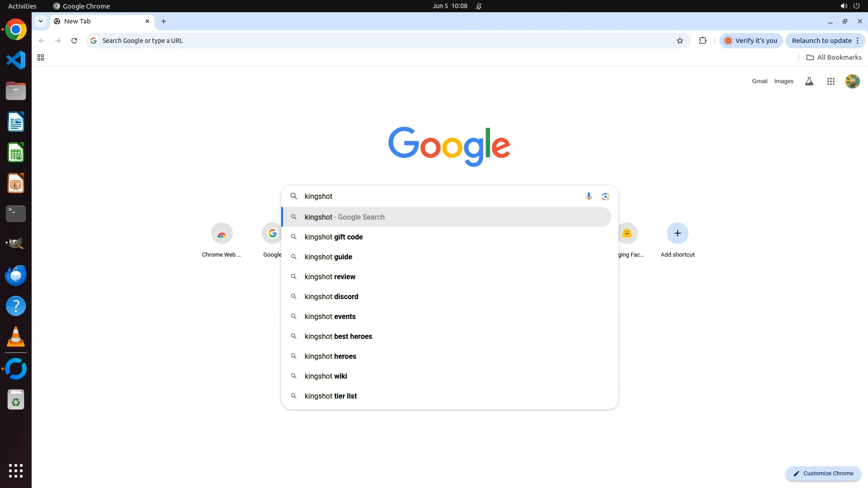Open tab groups grid in bookmarks bar
The width and height of the screenshot is (868, 488).
pyautogui.click(x=41, y=57)
